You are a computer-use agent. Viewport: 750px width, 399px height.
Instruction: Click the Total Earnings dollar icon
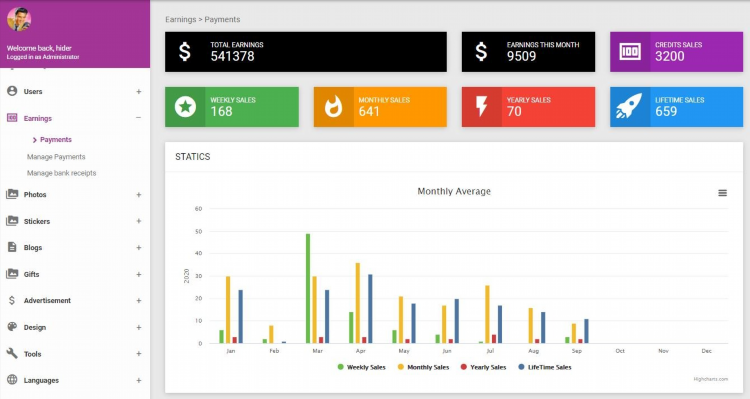(x=185, y=52)
